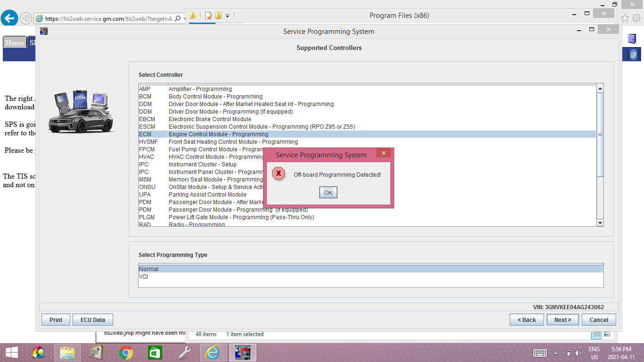Click the volume speaker tray icon
The height and width of the screenshot is (362, 644).
click(x=578, y=353)
